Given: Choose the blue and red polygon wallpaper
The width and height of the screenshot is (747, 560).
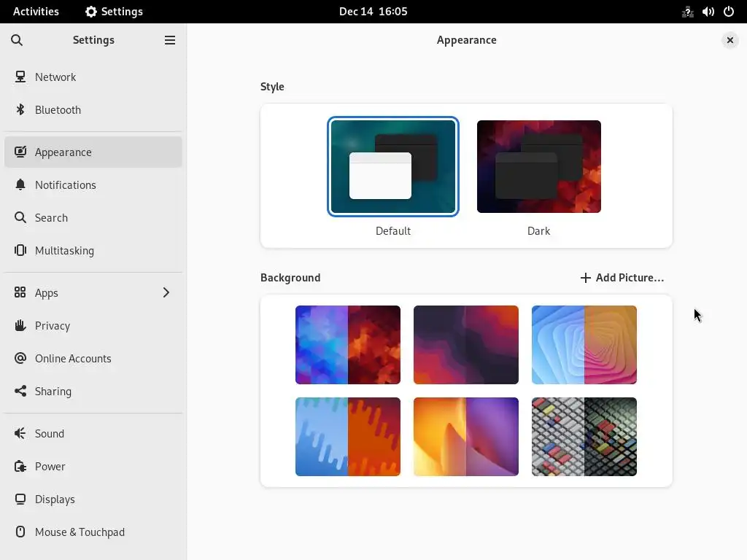Looking at the screenshot, I should point(348,345).
